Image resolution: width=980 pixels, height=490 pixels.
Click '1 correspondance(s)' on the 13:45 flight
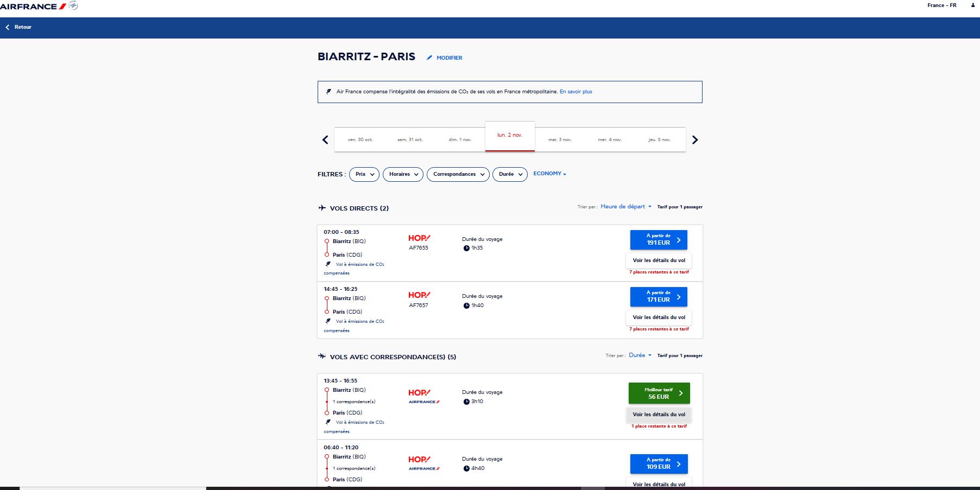pyautogui.click(x=354, y=402)
